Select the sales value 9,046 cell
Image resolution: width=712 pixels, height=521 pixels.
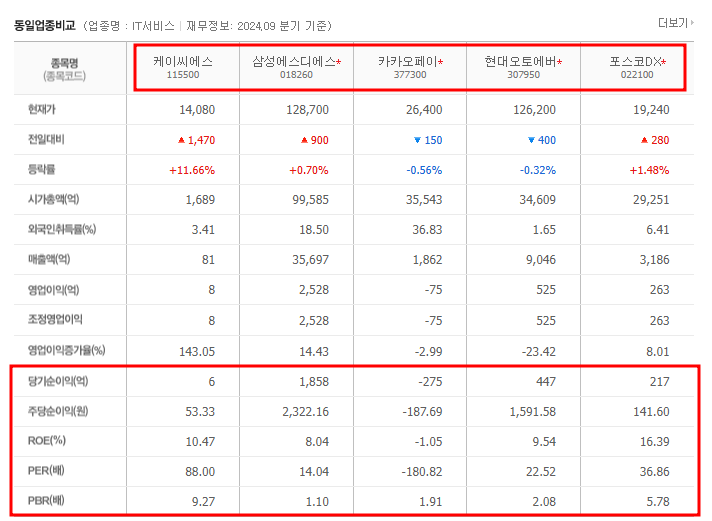(541, 260)
